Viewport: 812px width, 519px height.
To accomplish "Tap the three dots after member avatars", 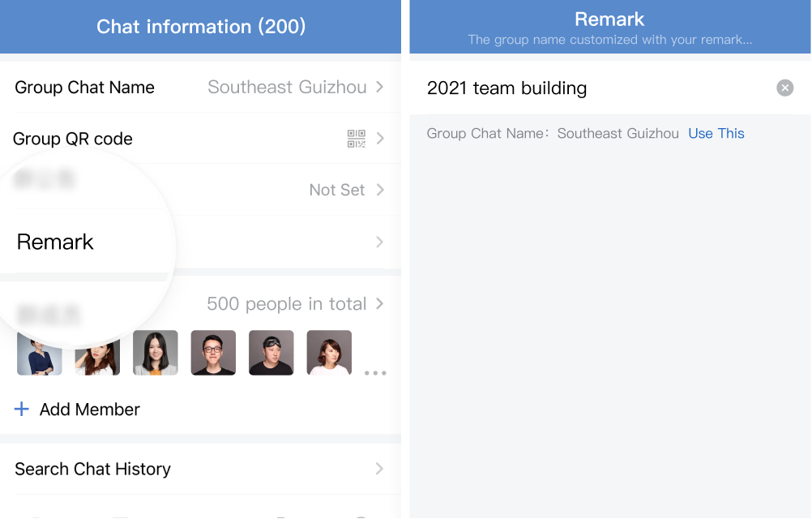I will [375, 372].
